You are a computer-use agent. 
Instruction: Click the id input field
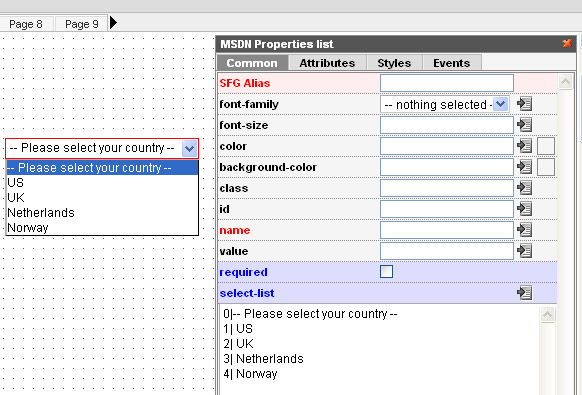coord(447,209)
